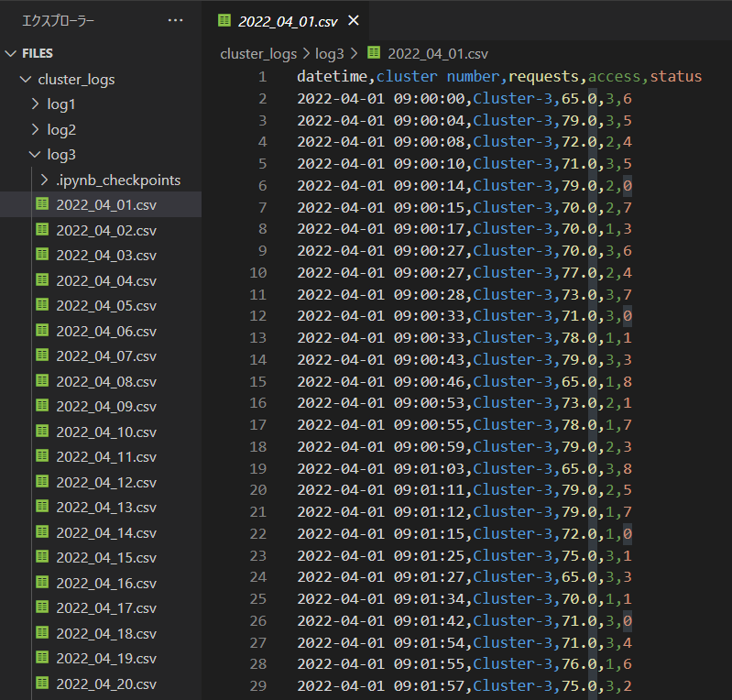Image resolution: width=732 pixels, height=700 pixels.
Task: Click the 'requests' header in line 1
Action: [543, 76]
